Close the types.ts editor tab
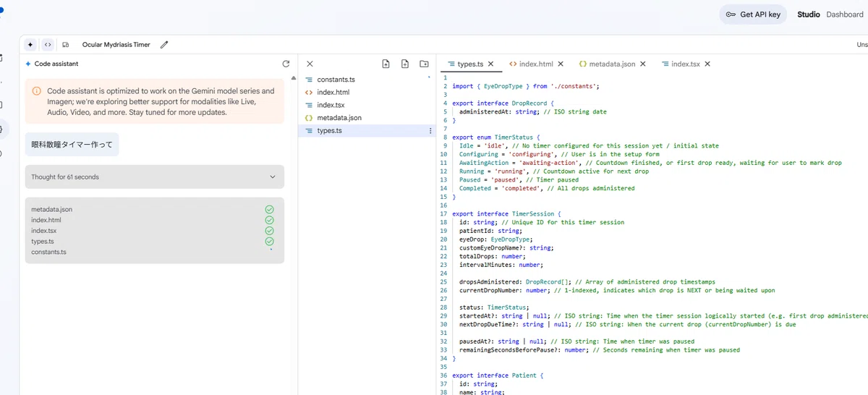The height and width of the screenshot is (395, 868). click(x=491, y=64)
